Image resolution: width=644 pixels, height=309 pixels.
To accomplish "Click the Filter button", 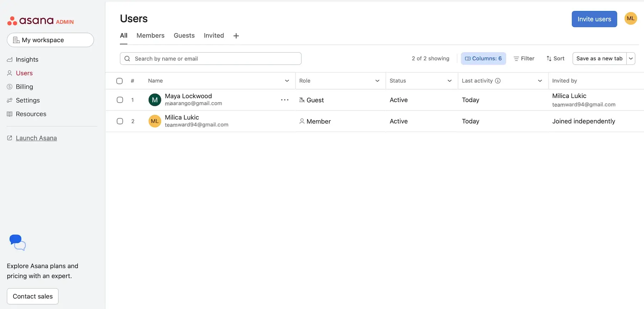I will (524, 59).
